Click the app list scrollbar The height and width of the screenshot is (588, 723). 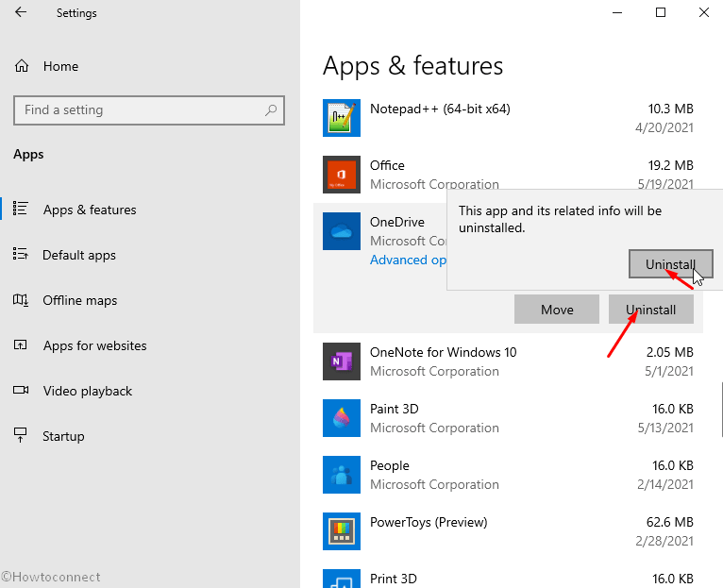[720, 409]
